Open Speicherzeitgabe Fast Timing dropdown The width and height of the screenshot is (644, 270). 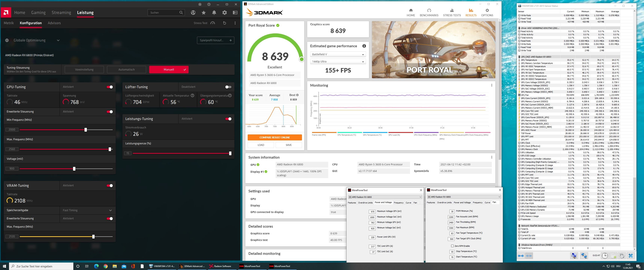pos(87,210)
